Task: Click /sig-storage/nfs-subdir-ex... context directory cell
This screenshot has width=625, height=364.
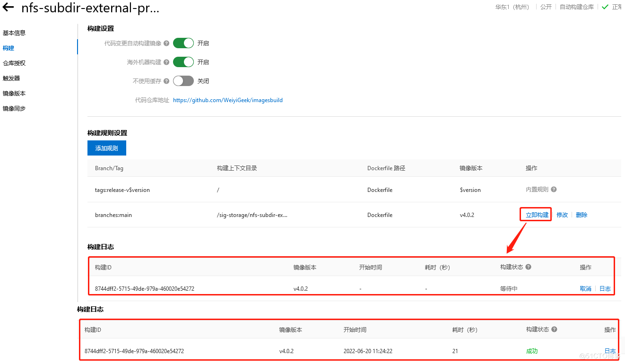Action: (252, 215)
